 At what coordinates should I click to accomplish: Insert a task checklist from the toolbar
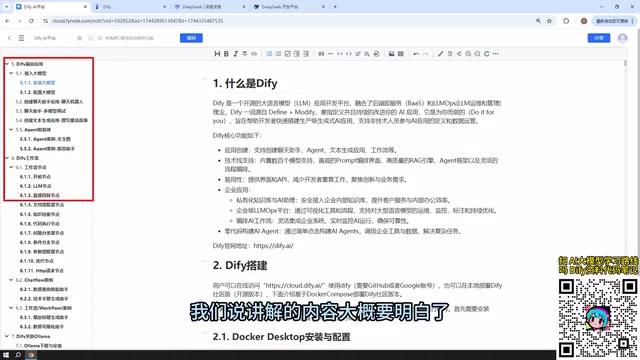(287, 54)
